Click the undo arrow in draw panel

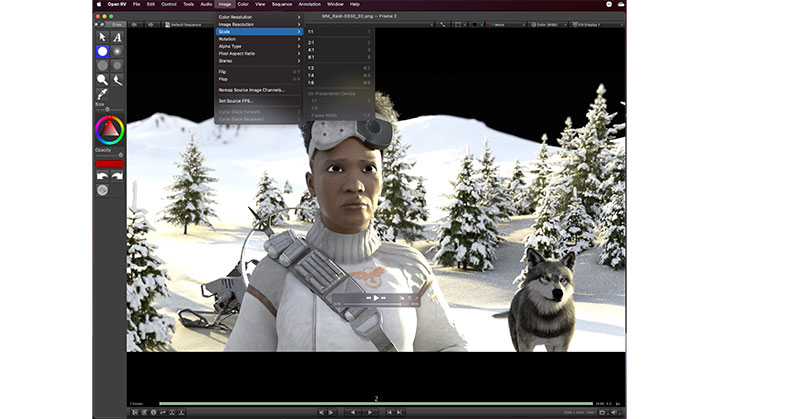pyautogui.click(x=101, y=175)
